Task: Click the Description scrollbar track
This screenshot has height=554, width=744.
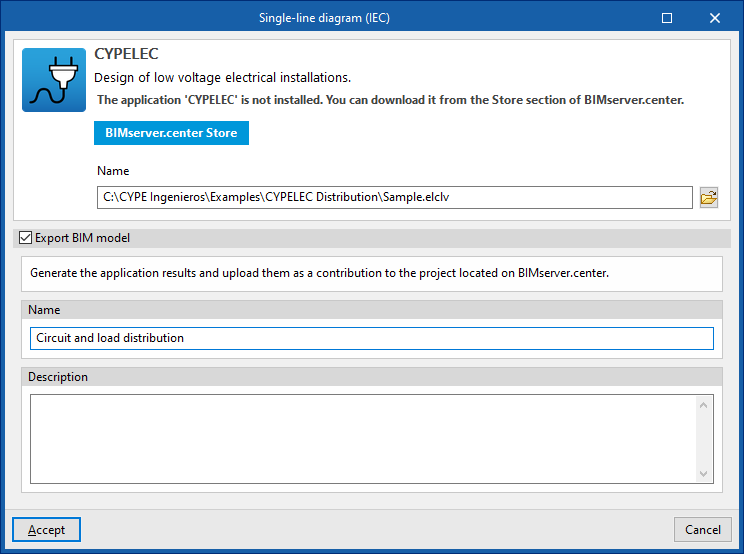Action: coord(704,440)
